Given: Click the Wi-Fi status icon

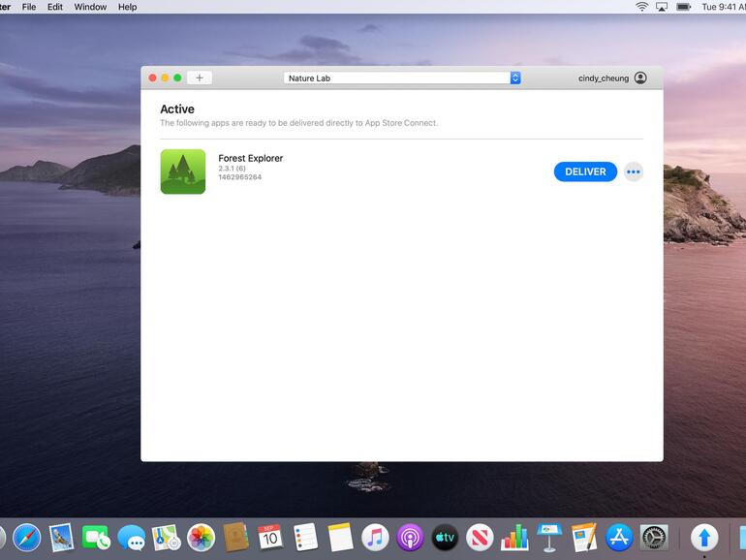Looking at the screenshot, I should coord(641,7).
